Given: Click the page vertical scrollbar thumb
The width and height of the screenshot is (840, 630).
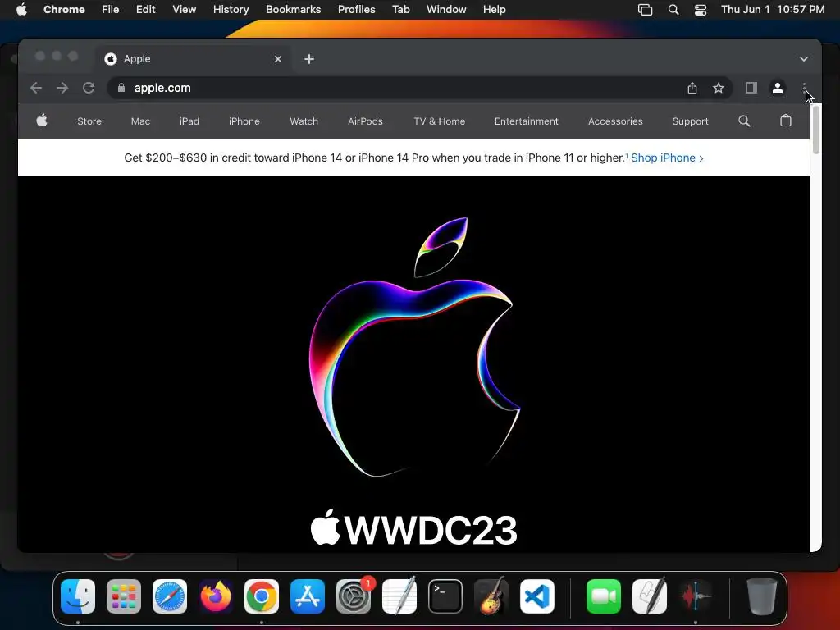Looking at the screenshot, I should click(816, 130).
